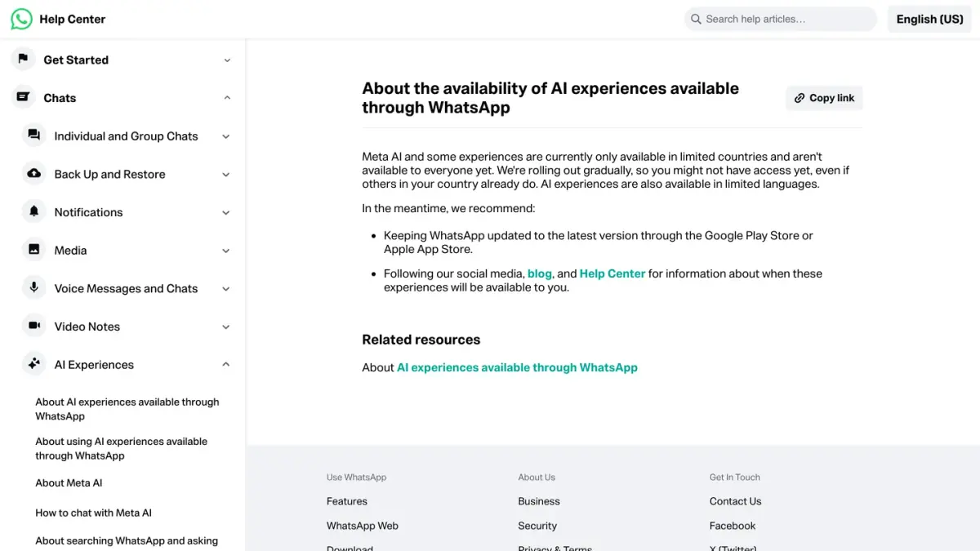980x551 pixels.
Task: Click the 'About Us' footer heading
Action: coord(537,478)
